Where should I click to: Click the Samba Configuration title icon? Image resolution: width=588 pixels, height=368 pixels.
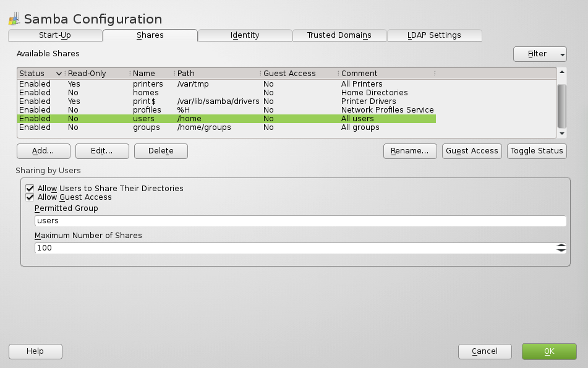pos(14,19)
